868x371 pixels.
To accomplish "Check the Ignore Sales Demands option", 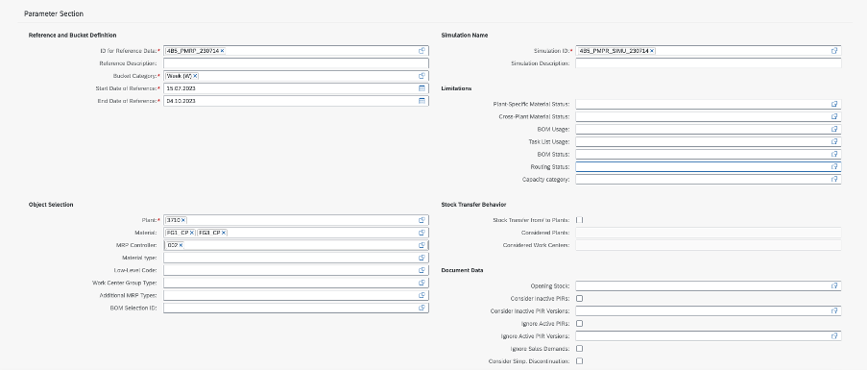I will (580, 349).
